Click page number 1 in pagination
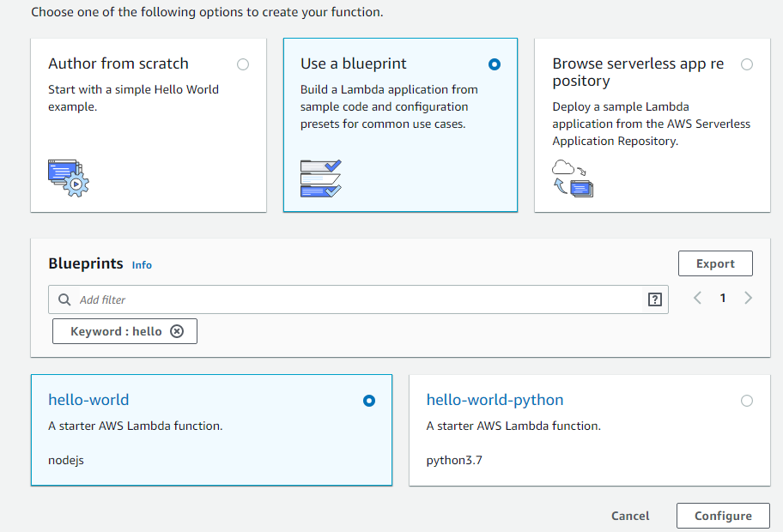 (723, 298)
